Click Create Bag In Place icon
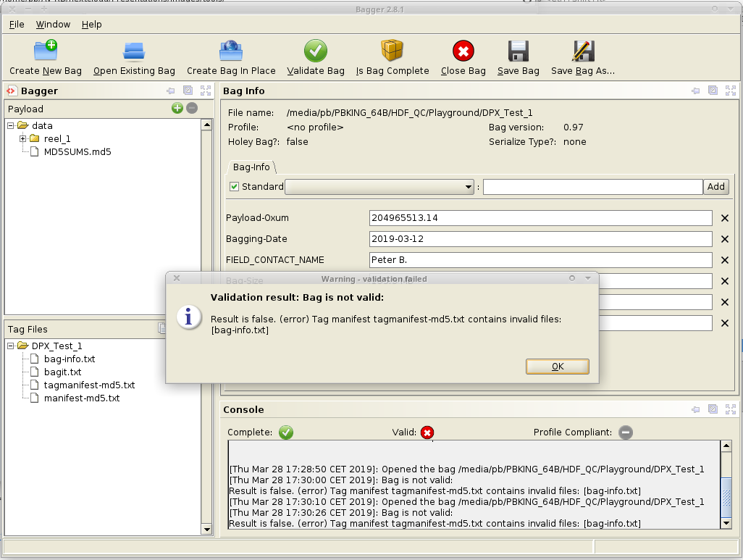 click(231, 51)
